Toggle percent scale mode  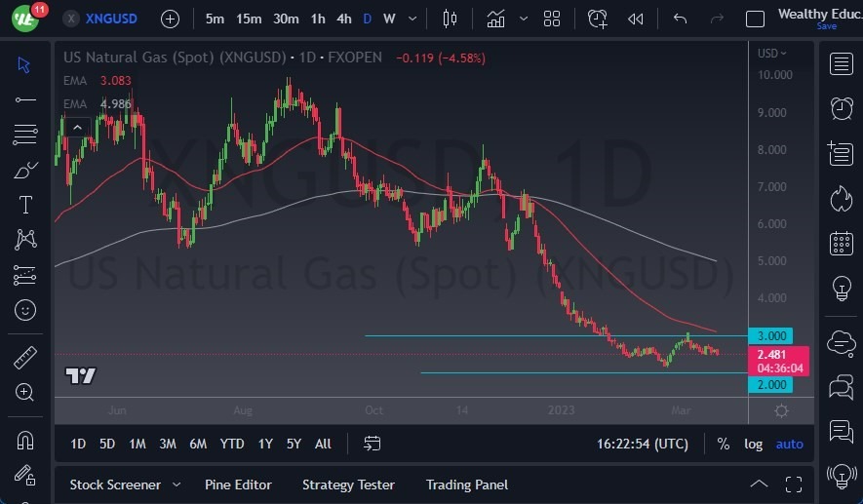coord(724,444)
